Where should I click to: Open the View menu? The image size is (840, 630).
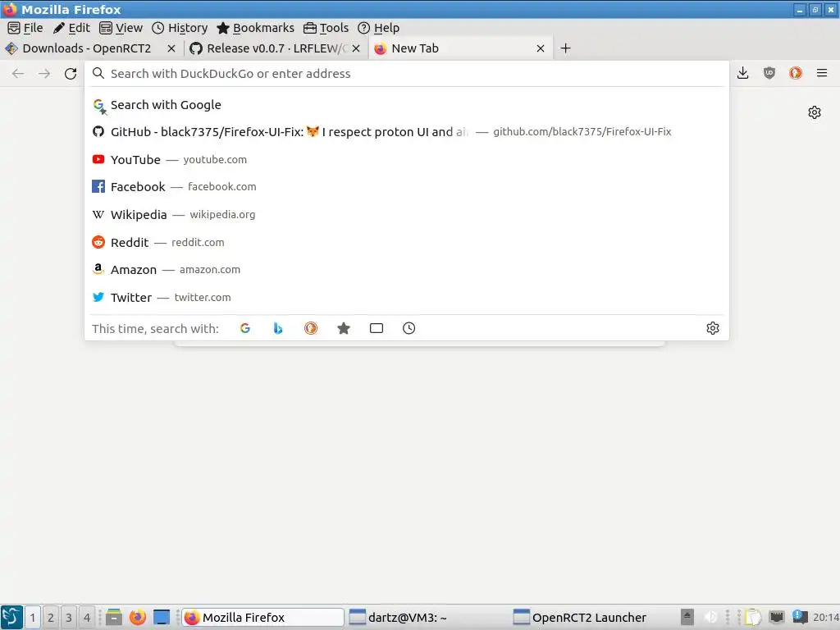(x=121, y=28)
